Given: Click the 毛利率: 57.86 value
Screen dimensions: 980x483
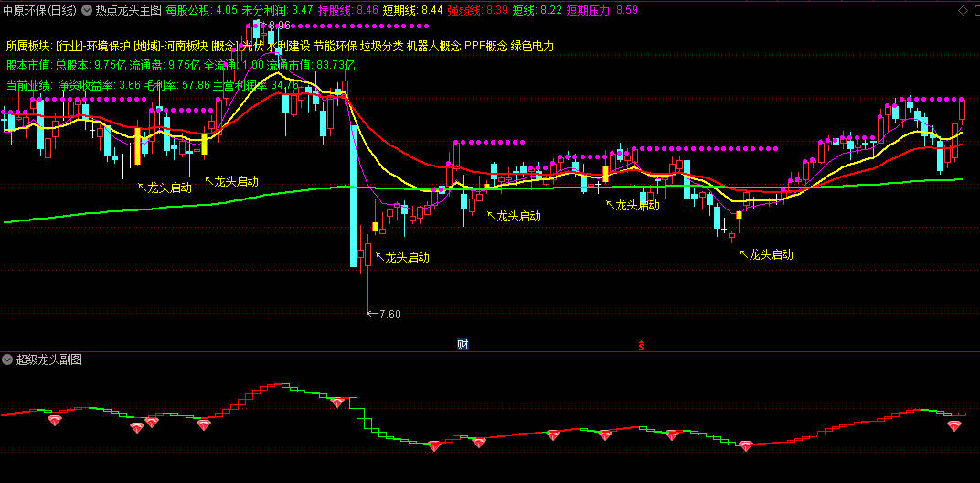Looking at the screenshot, I should [176, 85].
